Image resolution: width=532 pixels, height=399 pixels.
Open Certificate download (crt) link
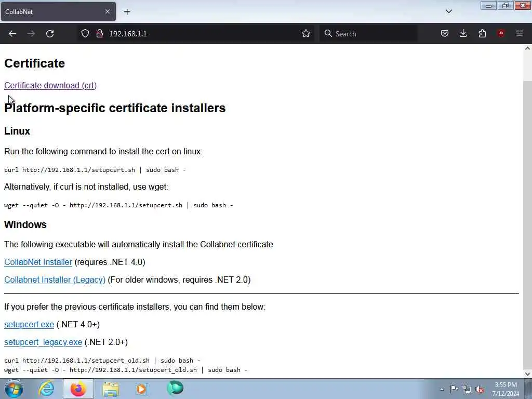50,86
